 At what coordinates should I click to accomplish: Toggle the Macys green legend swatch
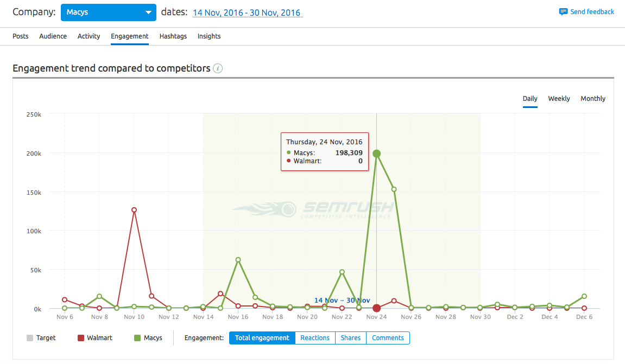(137, 338)
